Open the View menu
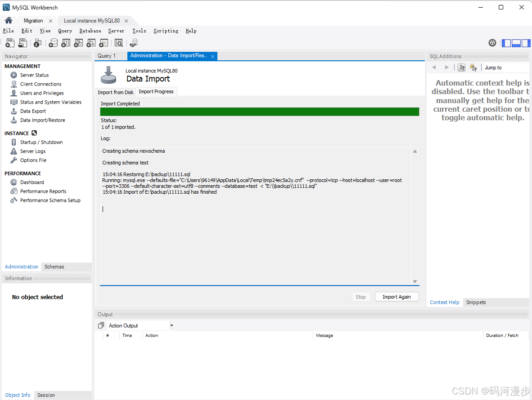532x400 pixels. 45,31
